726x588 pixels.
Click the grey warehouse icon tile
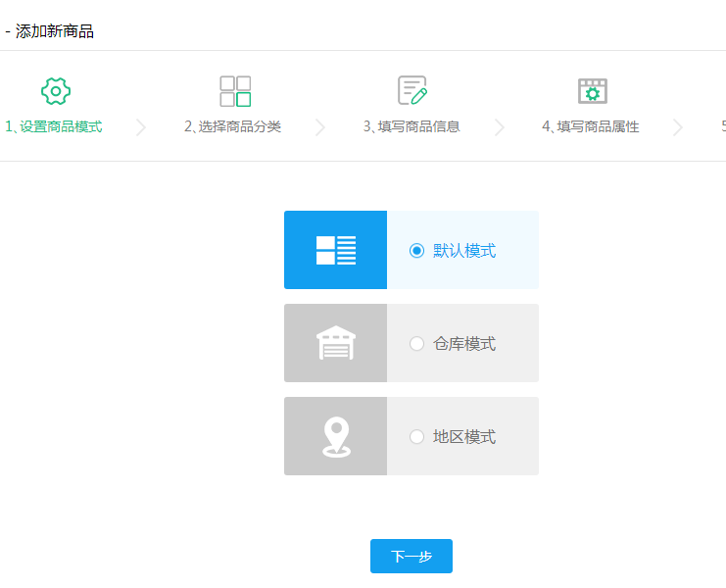tap(335, 343)
